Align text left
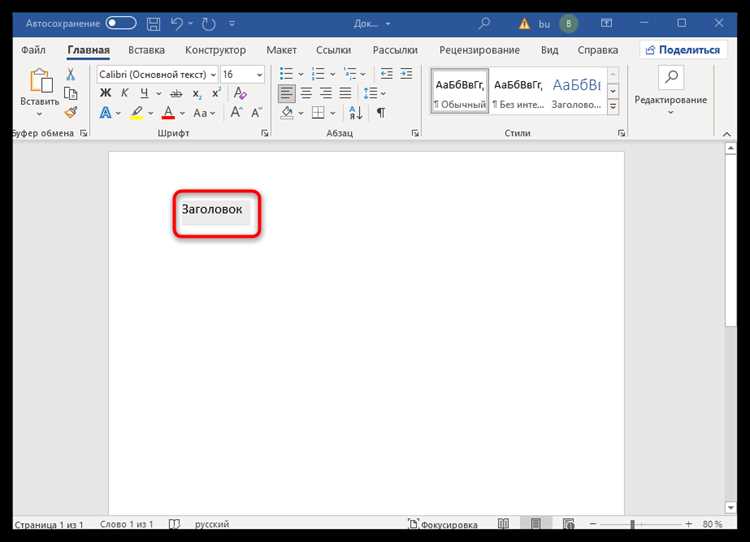 [287, 93]
